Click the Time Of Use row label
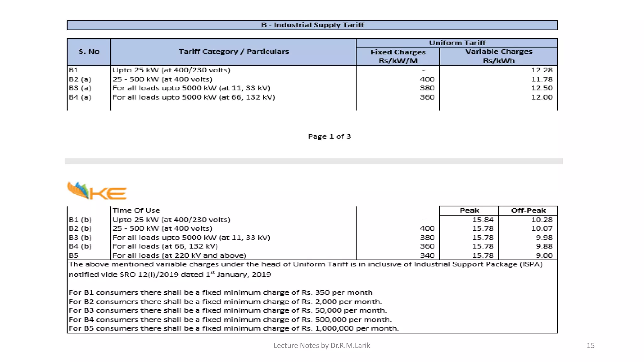 tap(136, 211)
